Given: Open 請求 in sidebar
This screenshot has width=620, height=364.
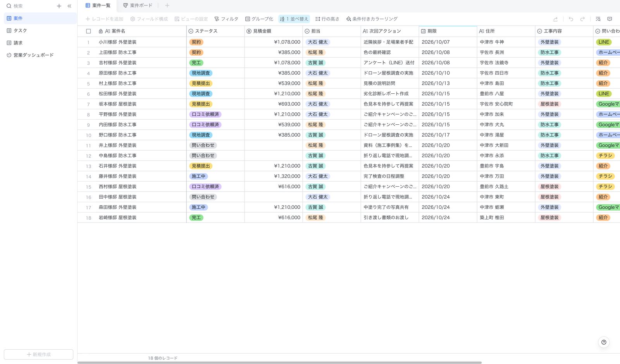Looking at the screenshot, I should pyautogui.click(x=40, y=43).
